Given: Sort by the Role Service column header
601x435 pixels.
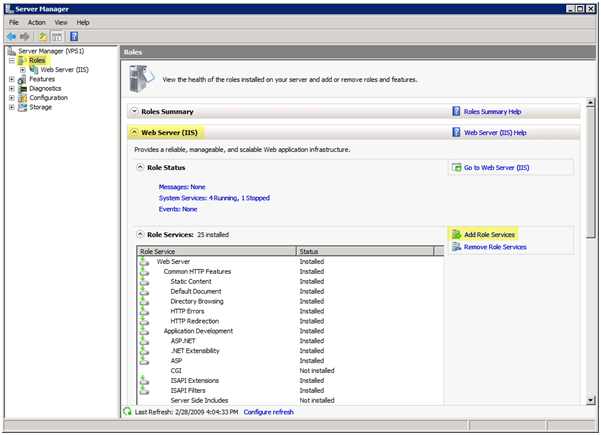Looking at the screenshot, I should (x=217, y=251).
